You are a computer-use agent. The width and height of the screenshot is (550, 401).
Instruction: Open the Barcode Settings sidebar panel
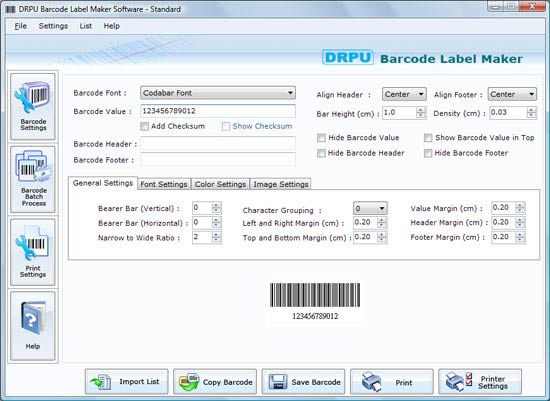(33, 107)
